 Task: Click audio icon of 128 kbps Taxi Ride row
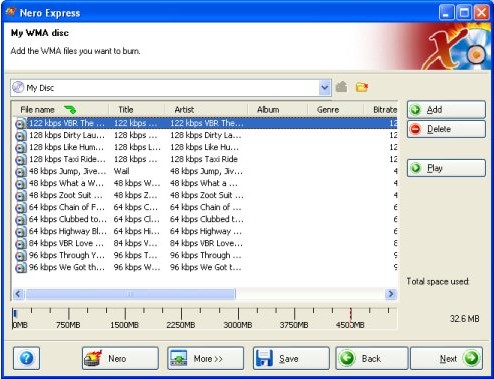coord(21,160)
